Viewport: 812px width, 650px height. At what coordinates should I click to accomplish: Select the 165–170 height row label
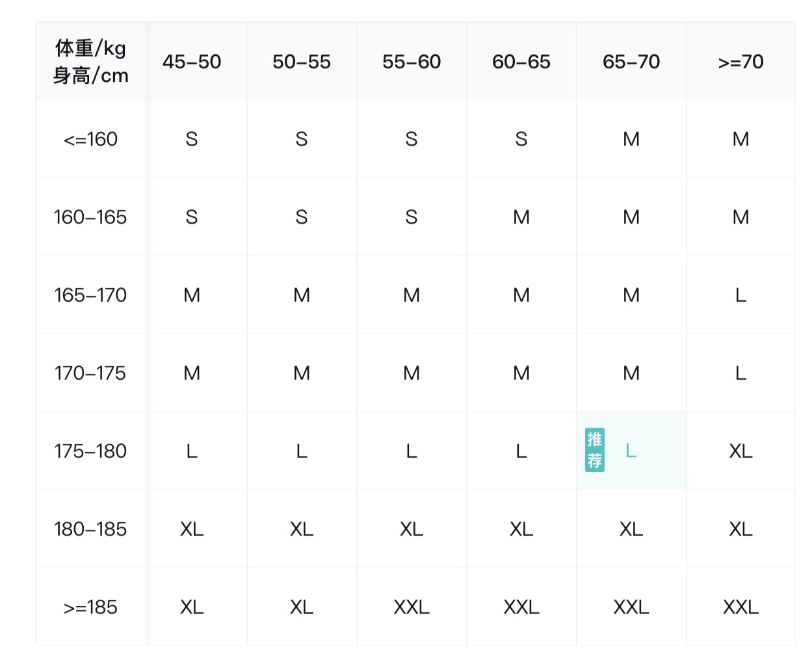pos(91,295)
